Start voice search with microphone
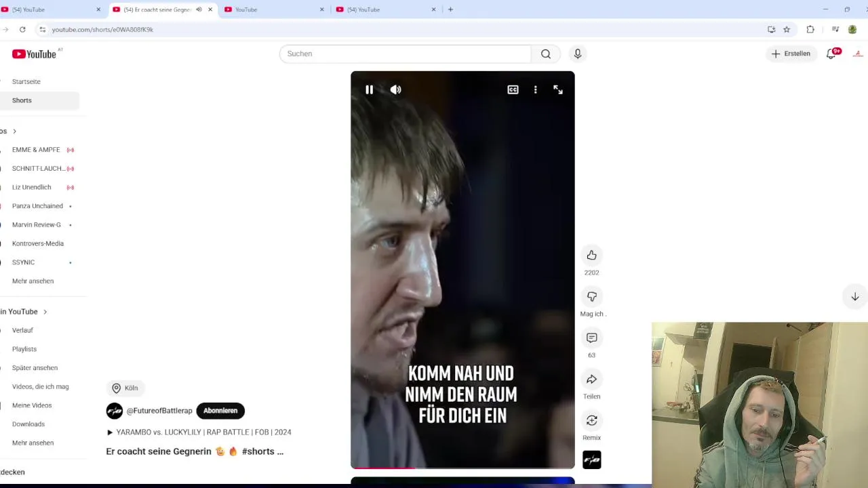Image resolution: width=868 pixels, height=488 pixels. coord(578,54)
